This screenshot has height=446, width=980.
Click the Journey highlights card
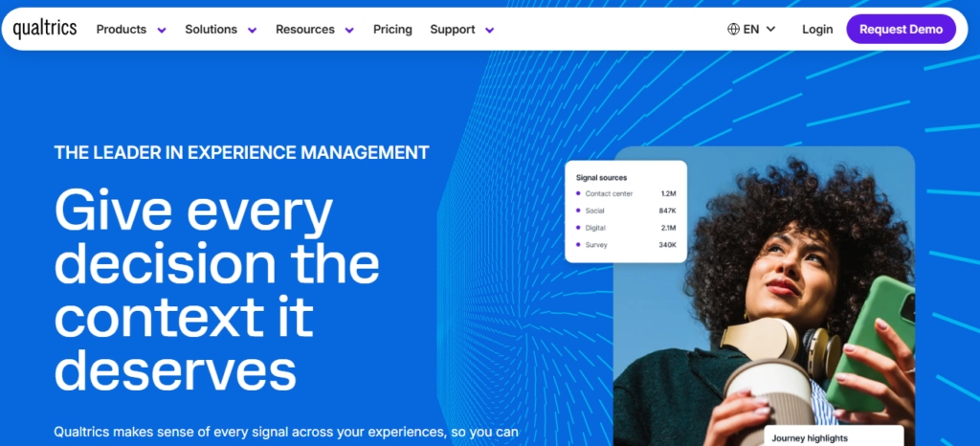point(834,435)
